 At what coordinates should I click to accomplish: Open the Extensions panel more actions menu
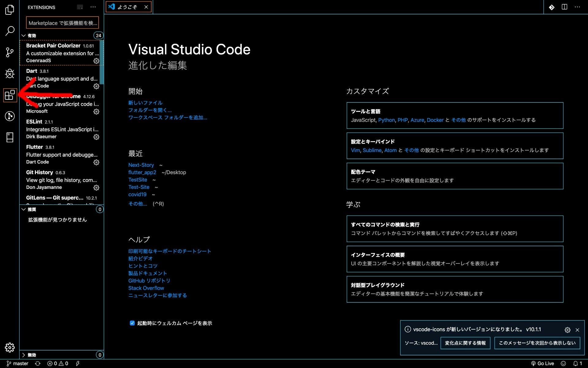pos(93,7)
